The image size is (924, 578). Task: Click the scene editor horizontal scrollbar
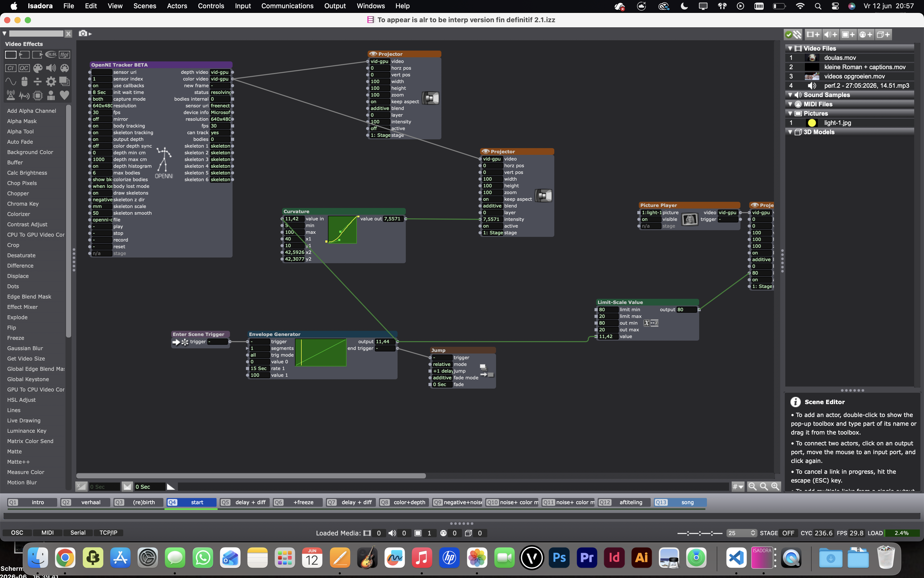click(x=251, y=476)
